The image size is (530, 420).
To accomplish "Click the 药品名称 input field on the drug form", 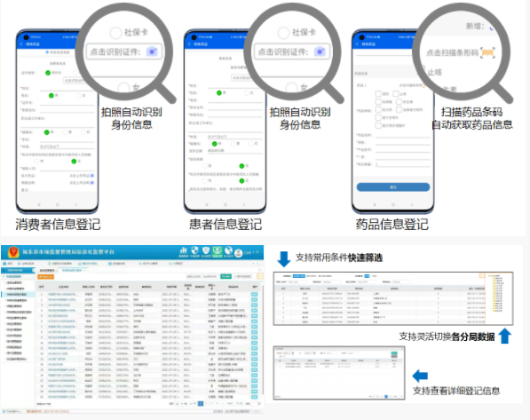I will (x=402, y=135).
